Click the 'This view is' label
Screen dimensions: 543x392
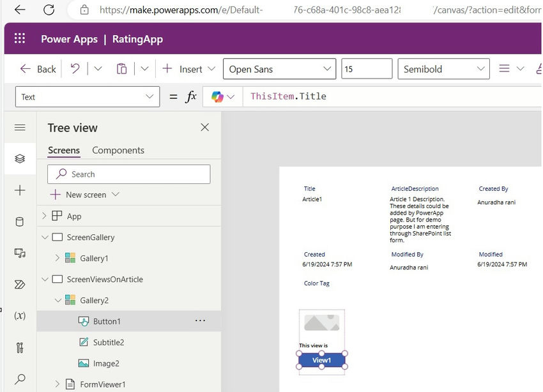click(x=314, y=345)
